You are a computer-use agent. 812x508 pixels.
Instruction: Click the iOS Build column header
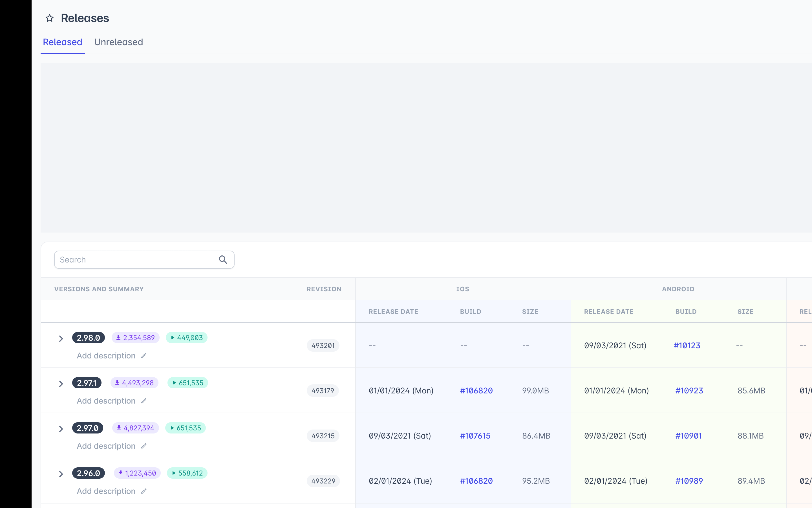(470, 312)
